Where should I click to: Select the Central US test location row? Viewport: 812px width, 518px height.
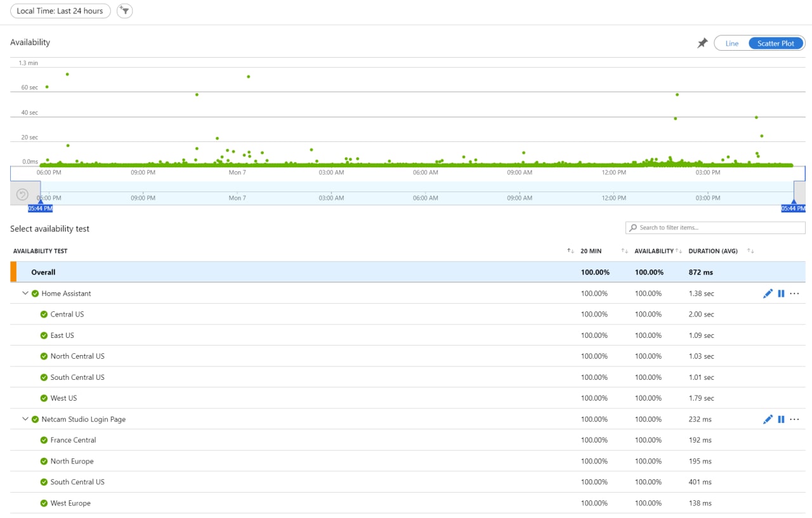67,314
